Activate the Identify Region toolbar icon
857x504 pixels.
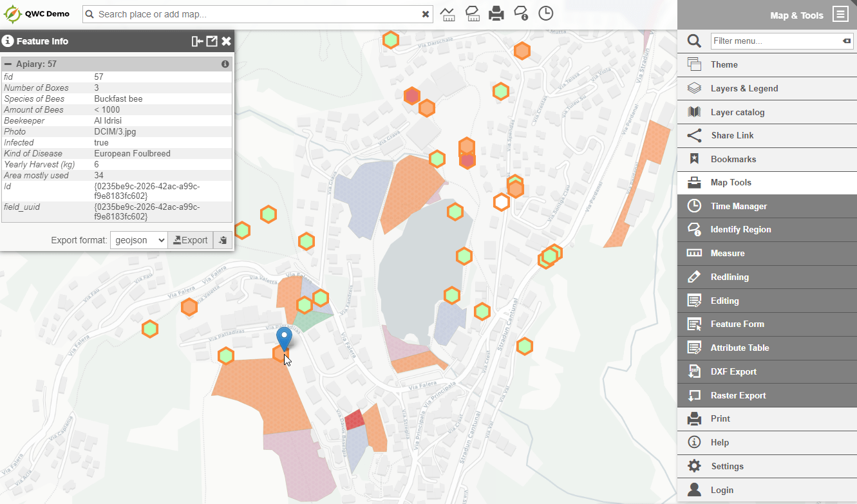pos(521,13)
